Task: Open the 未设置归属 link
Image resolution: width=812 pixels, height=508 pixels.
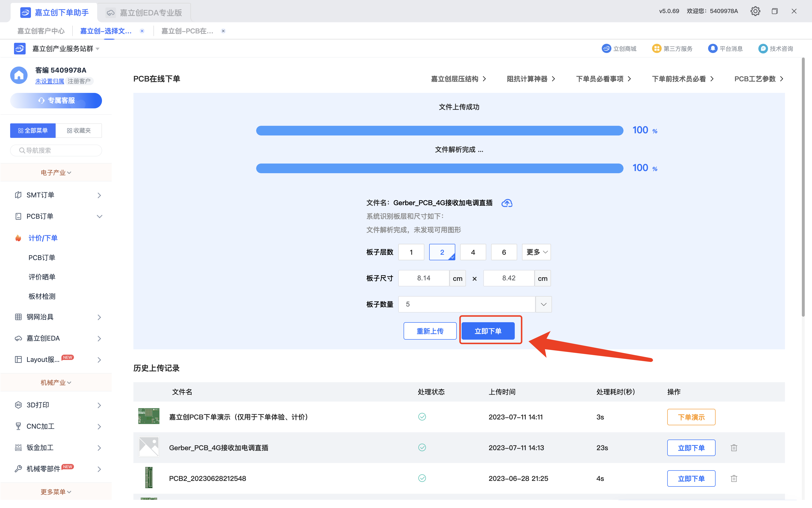Action: point(50,81)
